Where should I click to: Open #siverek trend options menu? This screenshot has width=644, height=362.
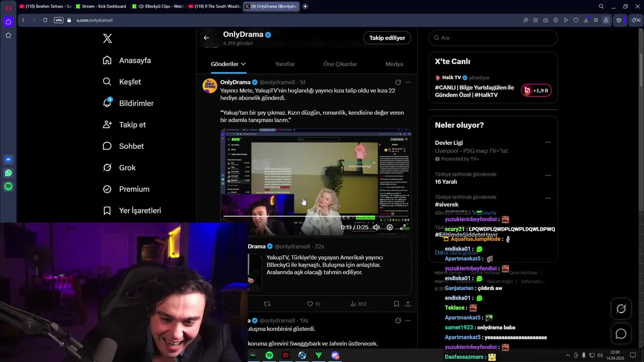pyautogui.click(x=548, y=198)
